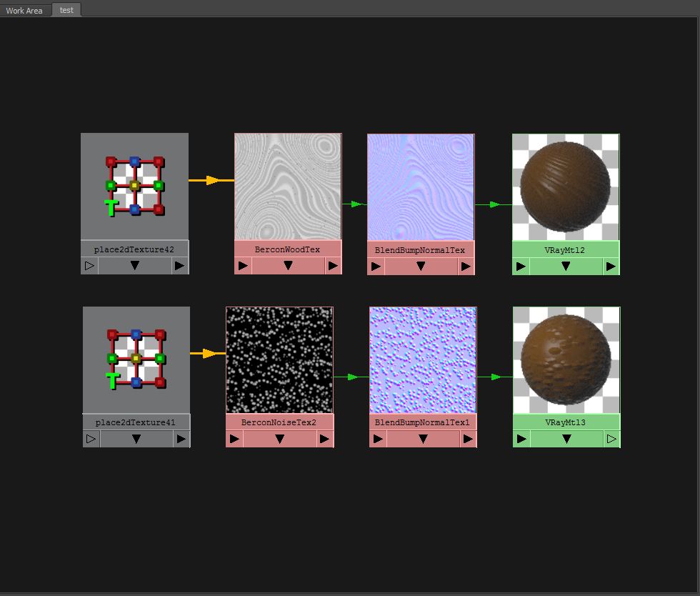Viewport: 700px width, 596px height.
Task: Expand BlendBumpNormalTex node attributes triangle
Action: coord(421,267)
